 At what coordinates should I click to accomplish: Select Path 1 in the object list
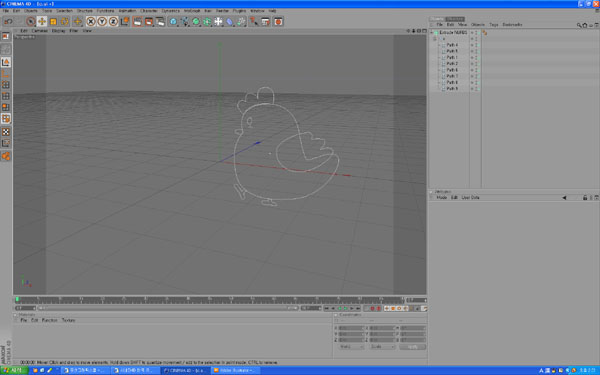pos(452,57)
